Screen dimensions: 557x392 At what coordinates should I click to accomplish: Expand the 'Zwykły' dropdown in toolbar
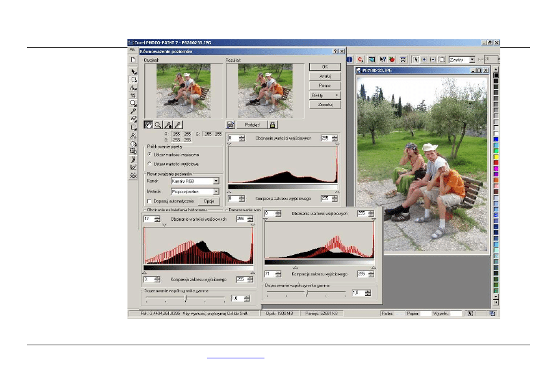472,59
